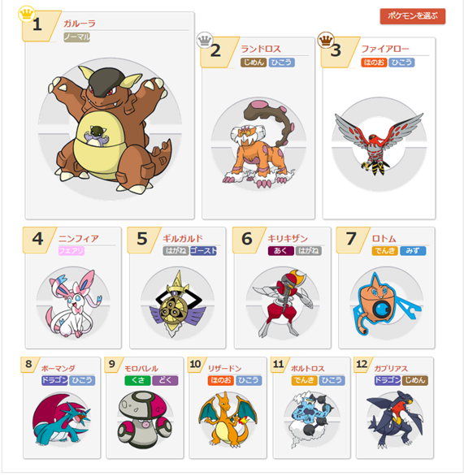Image resolution: width=464 pixels, height=476 pixels.
Task: Click the gold crown rank 1 icon
Action: click(x=27, y=14)
